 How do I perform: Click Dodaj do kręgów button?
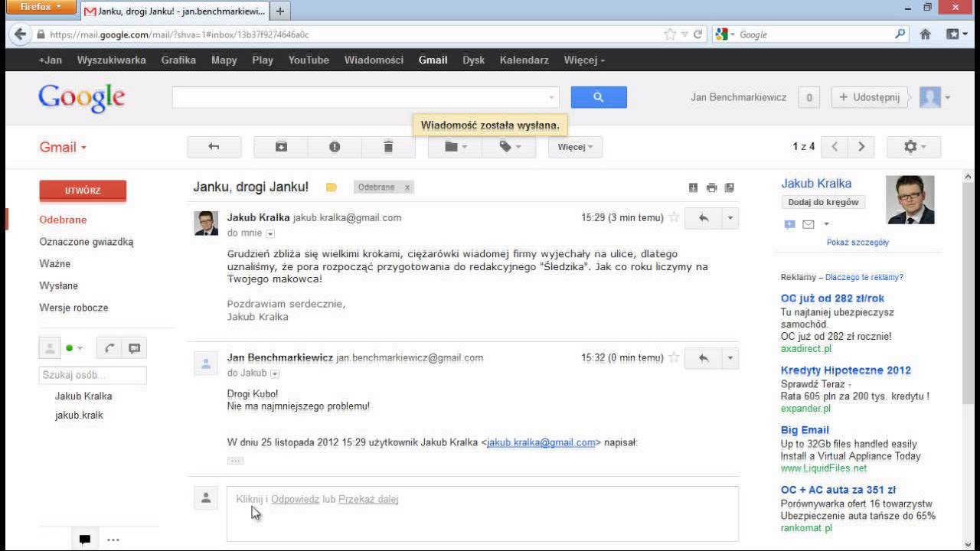point(823,202)
